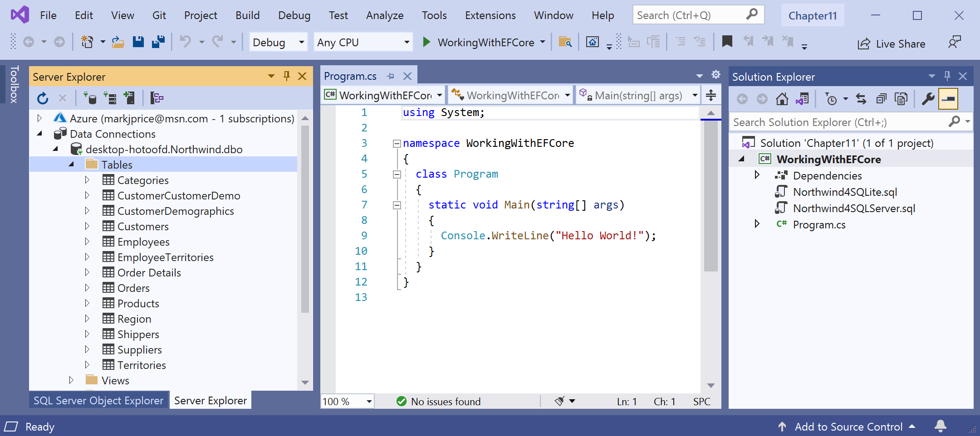Open the 100% zoom level selector
This screenshot has height=436, width=980.
347,401
